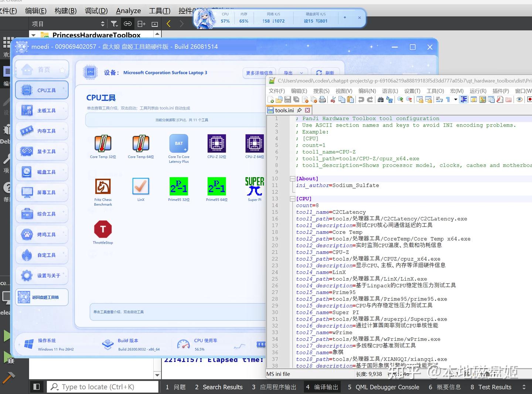Select the CPU-Z 32位 tool icon
This screenshot has height=394, width=532.
[x=217, y=143]
